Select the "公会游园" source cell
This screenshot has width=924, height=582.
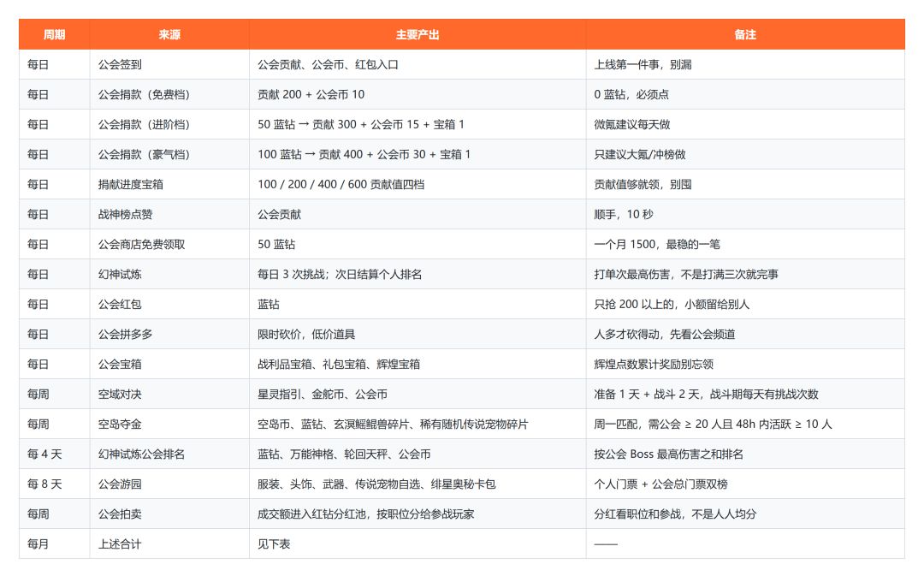tap(169, 484)
